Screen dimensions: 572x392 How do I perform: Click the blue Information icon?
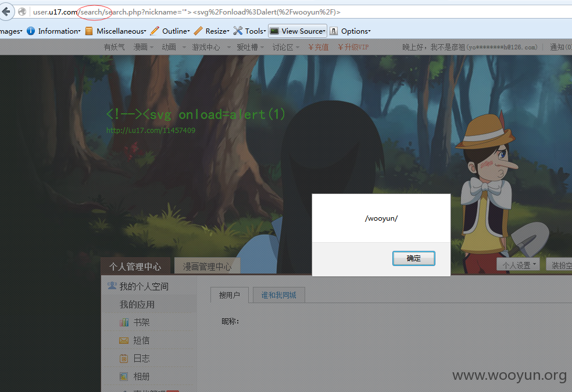(31, 31)
